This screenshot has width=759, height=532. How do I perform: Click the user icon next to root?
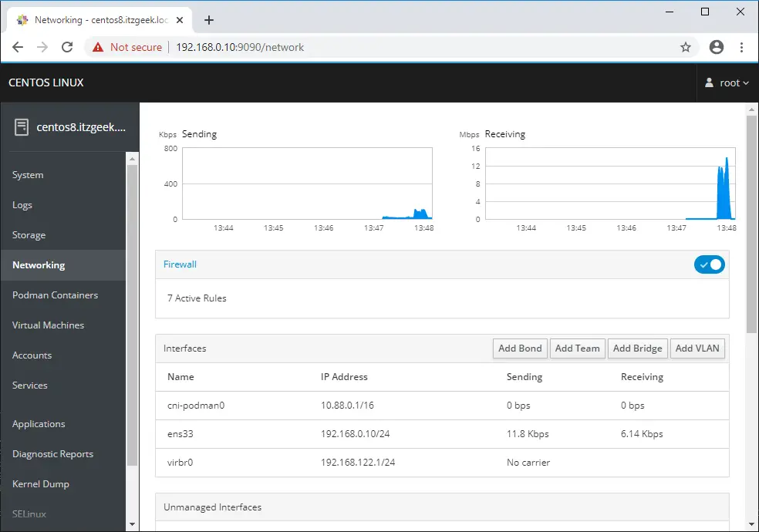(709, 82)
